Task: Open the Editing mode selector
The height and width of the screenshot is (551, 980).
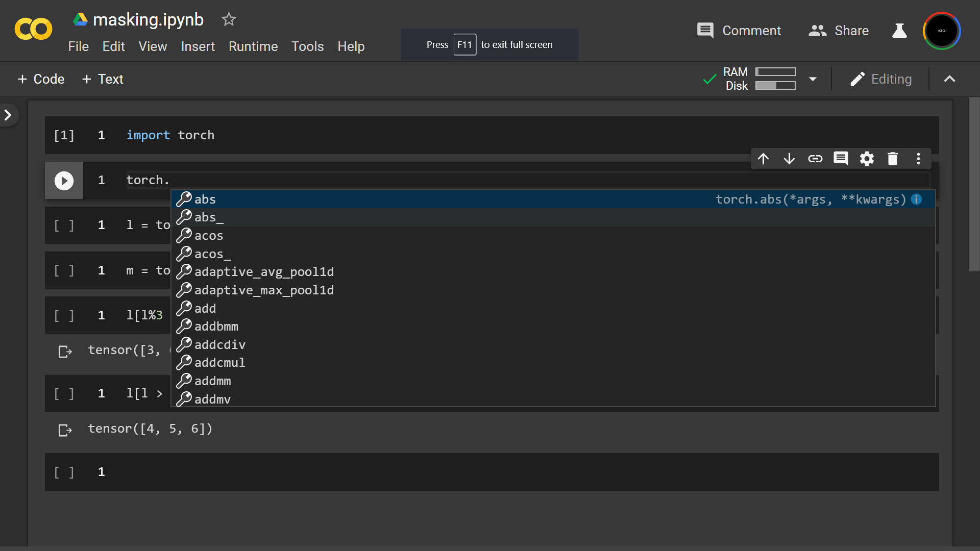Action: [881, 79]
